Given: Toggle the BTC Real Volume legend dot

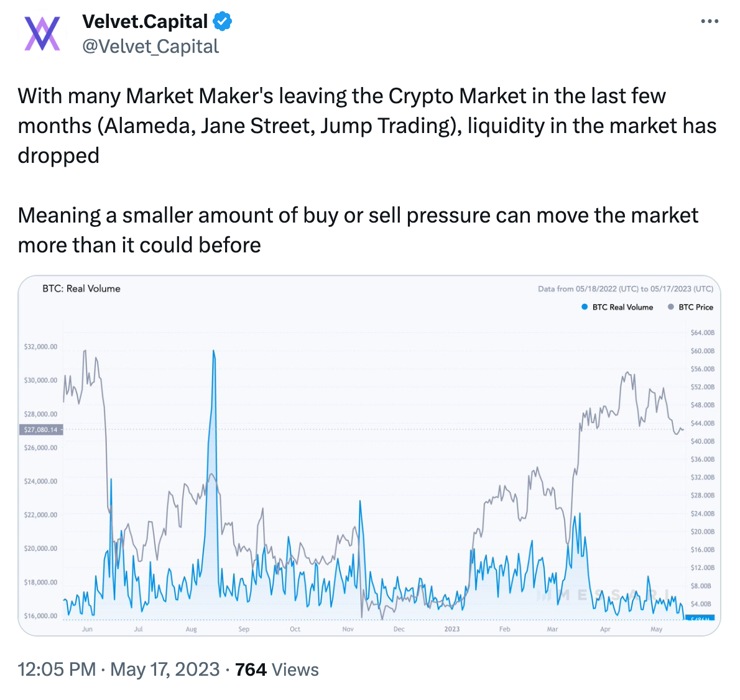Looking at the screenshot, I should pos(585,307).
